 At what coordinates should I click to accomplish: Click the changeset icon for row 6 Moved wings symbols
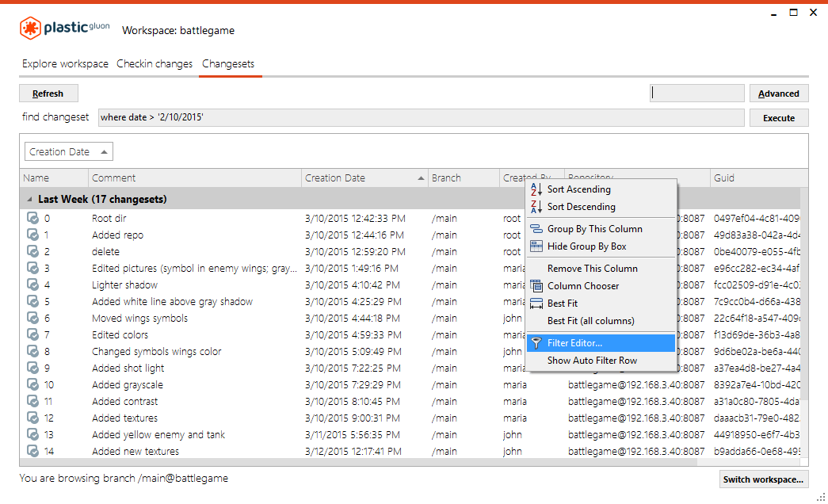click(x=32, y=318)
